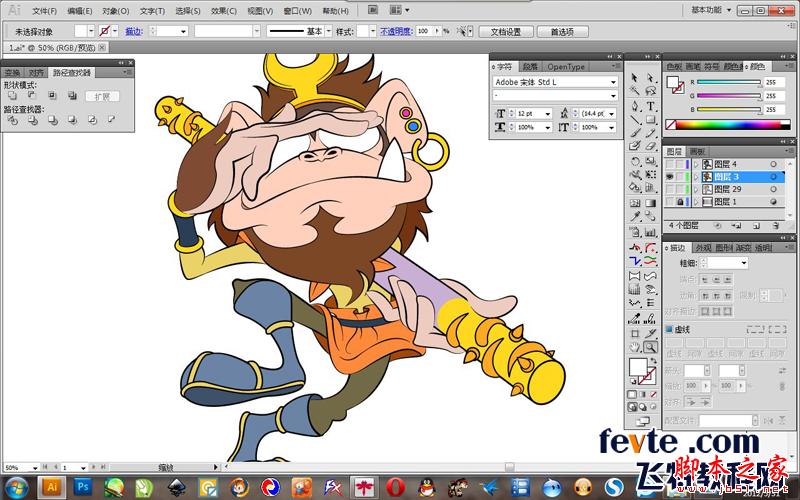Screen dimensions: 800x500
Task: Open Opera browser from taskbar
Action: [x=396, y=487]
